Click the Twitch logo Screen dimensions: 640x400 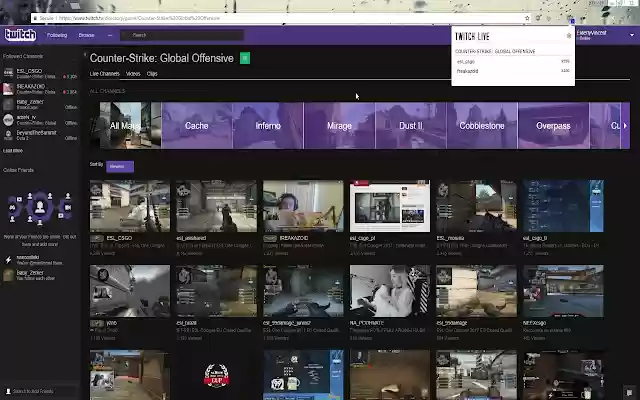(20, 35)
